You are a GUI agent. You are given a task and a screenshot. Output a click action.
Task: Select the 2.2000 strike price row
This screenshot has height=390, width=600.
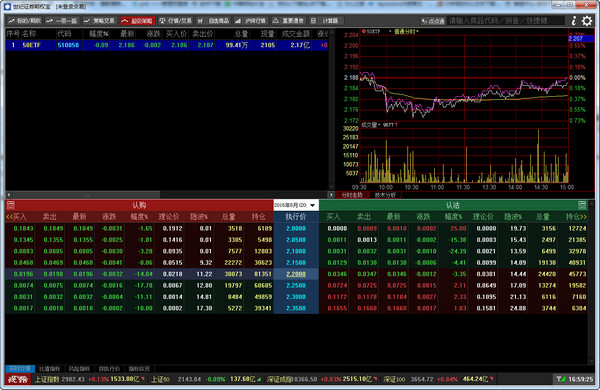coord(296,274)
